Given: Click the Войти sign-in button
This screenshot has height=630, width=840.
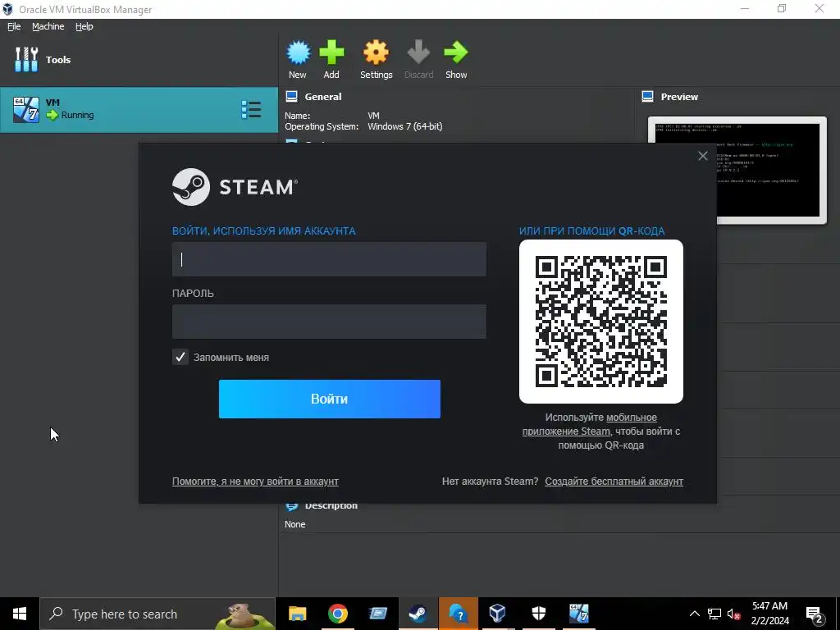Looking at the screenshot, I should [330, 399].
